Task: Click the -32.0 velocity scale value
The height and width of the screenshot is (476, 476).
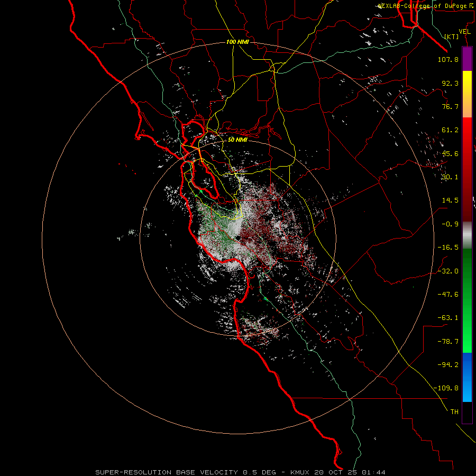Action: click(x=448, y=271)
